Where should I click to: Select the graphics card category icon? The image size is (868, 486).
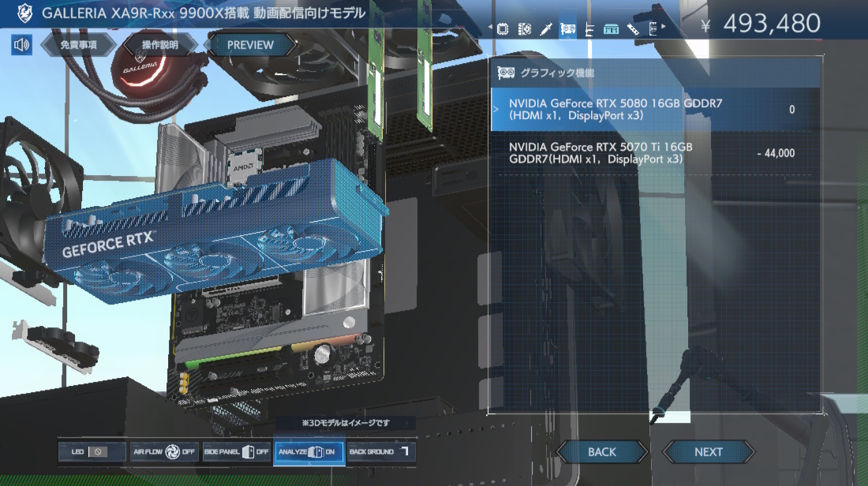click(x=567, y=28)
